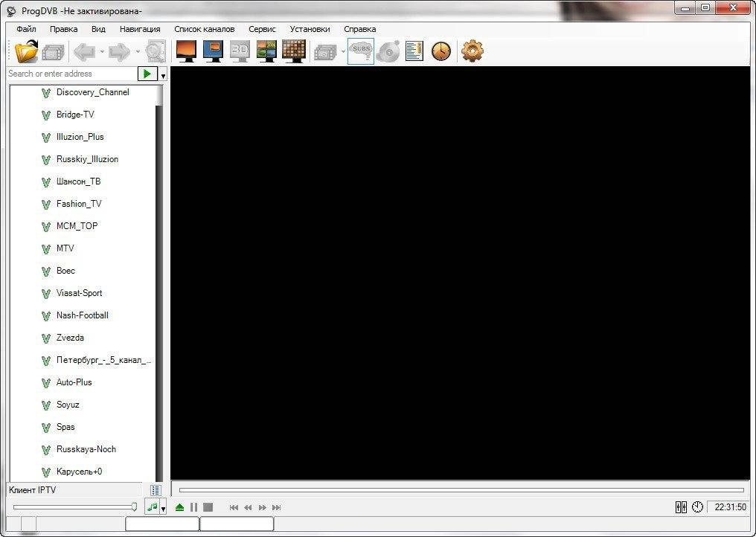Open the equalizer mixer icon
Image resolution: width=756 pixels, height=537 pixels.
681,507
